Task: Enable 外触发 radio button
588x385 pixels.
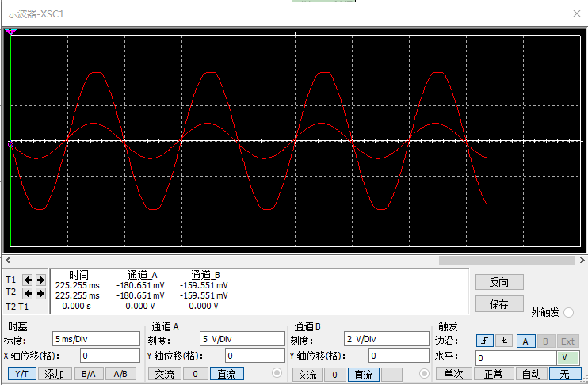Action: [x=568, y=312]
